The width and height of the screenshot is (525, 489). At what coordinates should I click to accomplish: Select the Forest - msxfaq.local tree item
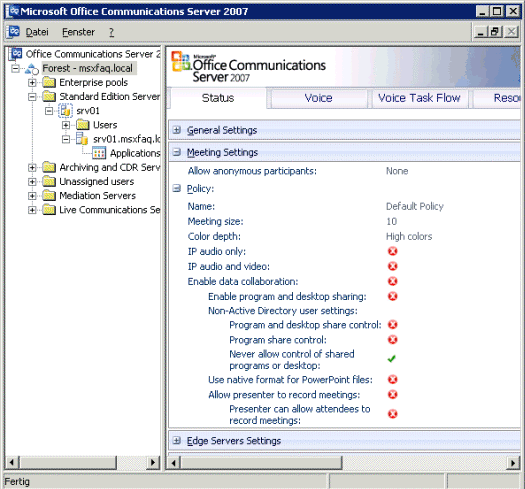[x=87, y=68]
